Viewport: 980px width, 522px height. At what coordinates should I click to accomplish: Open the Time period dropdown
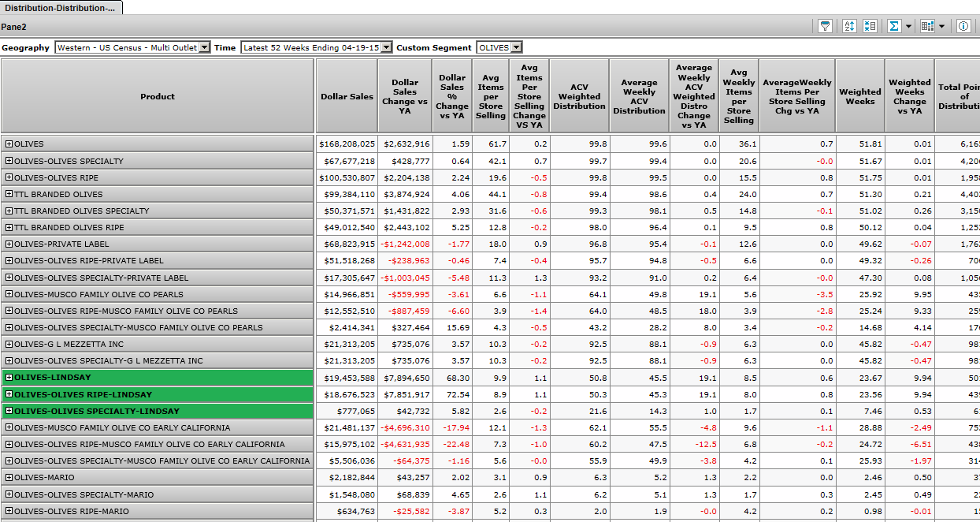[x=386, y=47]
